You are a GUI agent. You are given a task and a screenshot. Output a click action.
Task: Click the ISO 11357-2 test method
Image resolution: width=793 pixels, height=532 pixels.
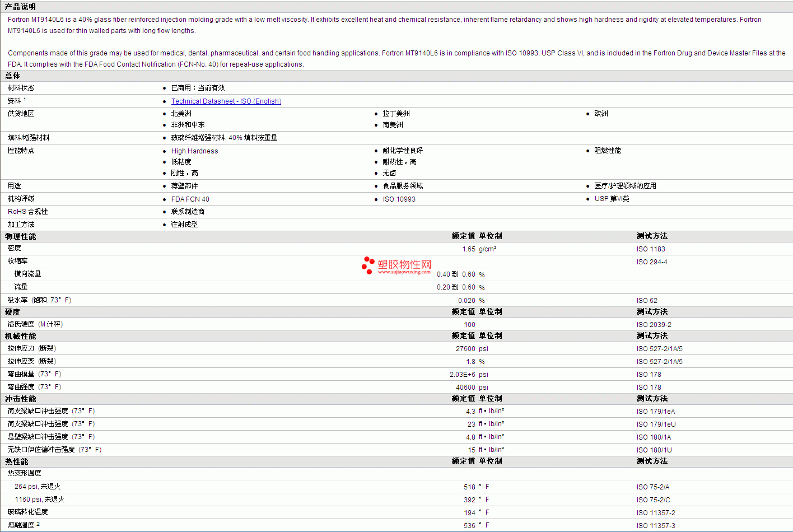tap(656, 513)
